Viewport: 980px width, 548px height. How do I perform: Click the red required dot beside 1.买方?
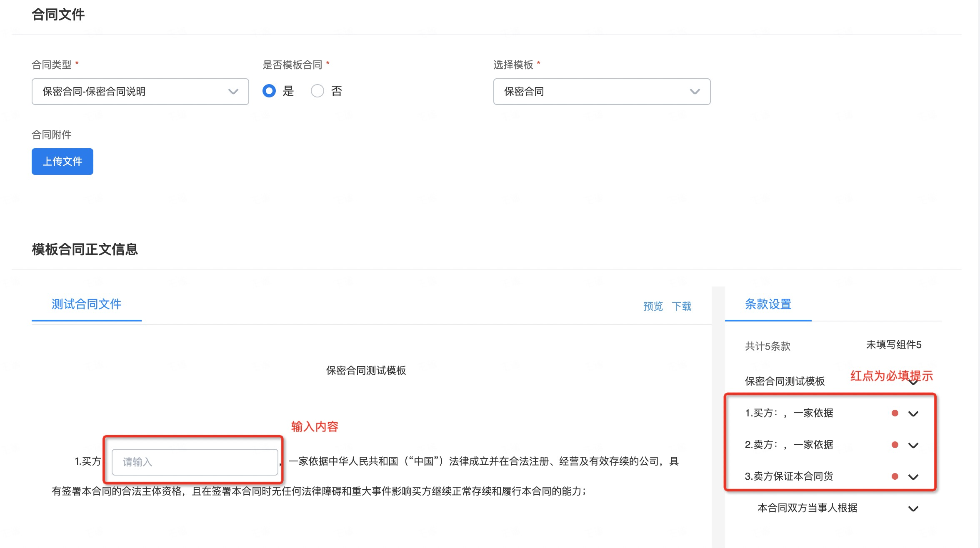coord(895,413)
